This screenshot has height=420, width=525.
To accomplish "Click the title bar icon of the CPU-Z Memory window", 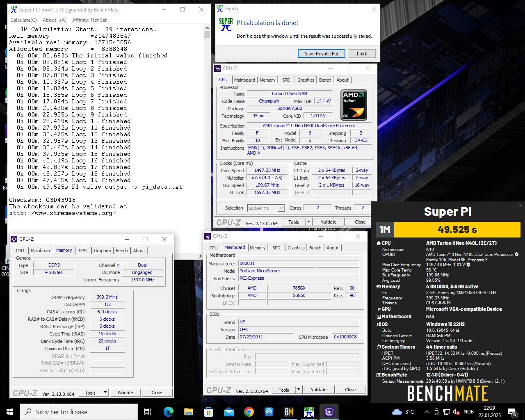I will tap(14, 239).
